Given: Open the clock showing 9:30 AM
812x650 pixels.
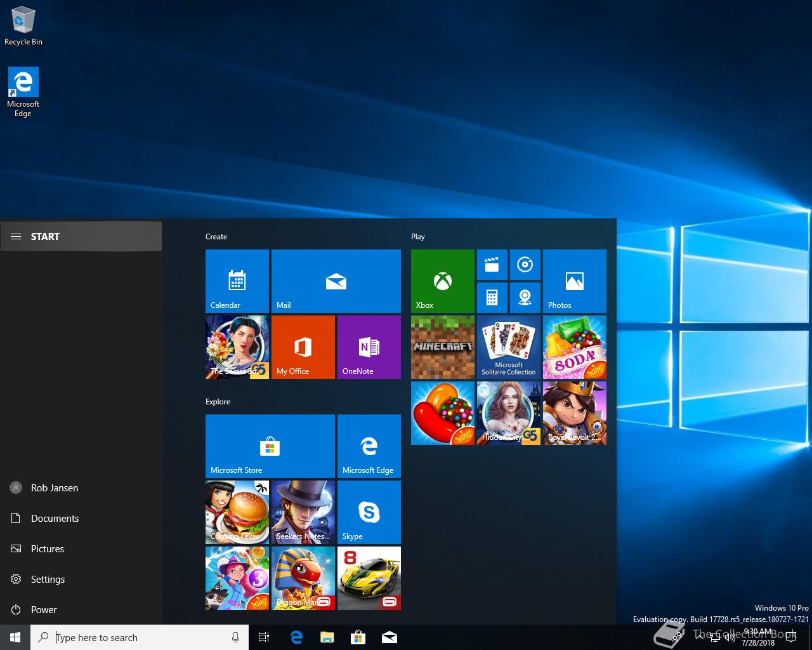Looking at the screenshot, I should pyautogui.click(x=758, y=637).
